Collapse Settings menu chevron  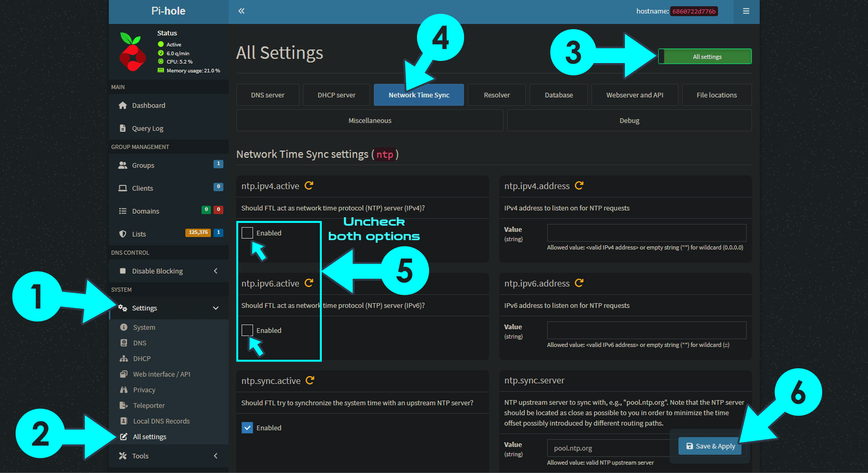click(x=216, y=308)
